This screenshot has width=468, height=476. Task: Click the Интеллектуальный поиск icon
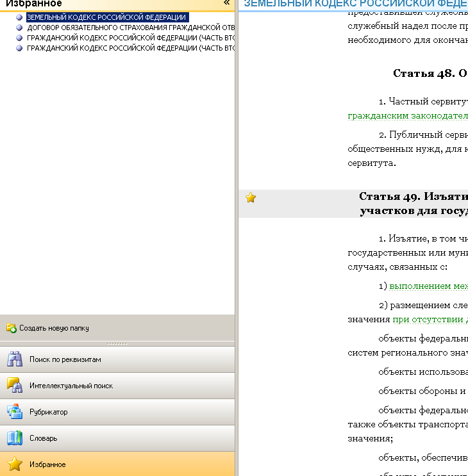tap(15, 385)
